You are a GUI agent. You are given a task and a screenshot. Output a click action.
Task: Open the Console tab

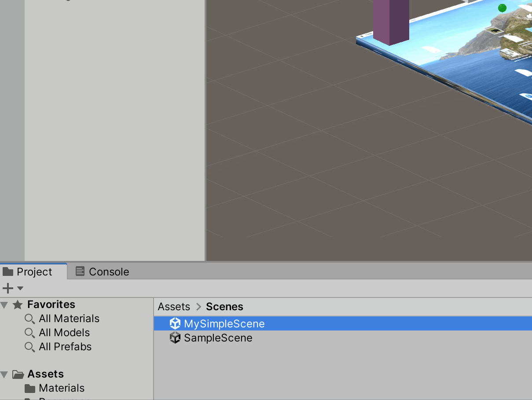[108, 272]
